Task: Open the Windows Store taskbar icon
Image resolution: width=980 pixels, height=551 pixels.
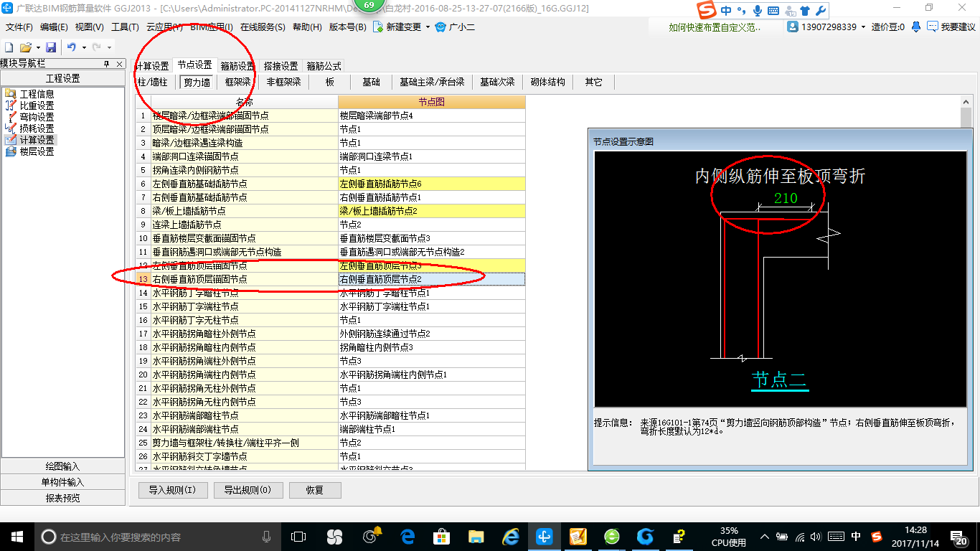Action: coord(442,536)
